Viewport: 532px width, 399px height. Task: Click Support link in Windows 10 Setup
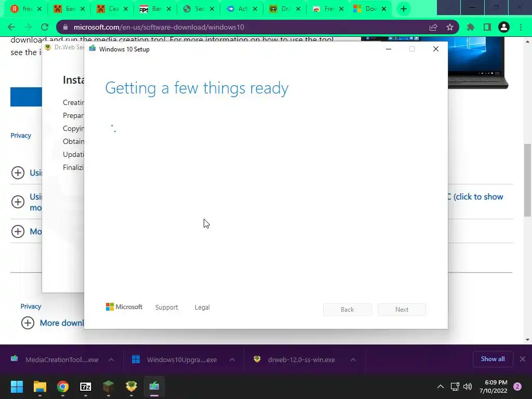(167, 308)
